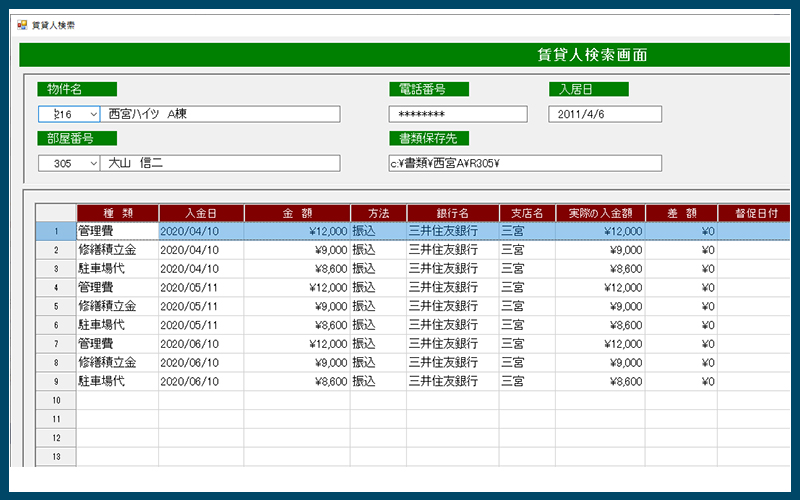Click the masked 電話番号 field
The image size is (800, 500).
coord(457,115)
